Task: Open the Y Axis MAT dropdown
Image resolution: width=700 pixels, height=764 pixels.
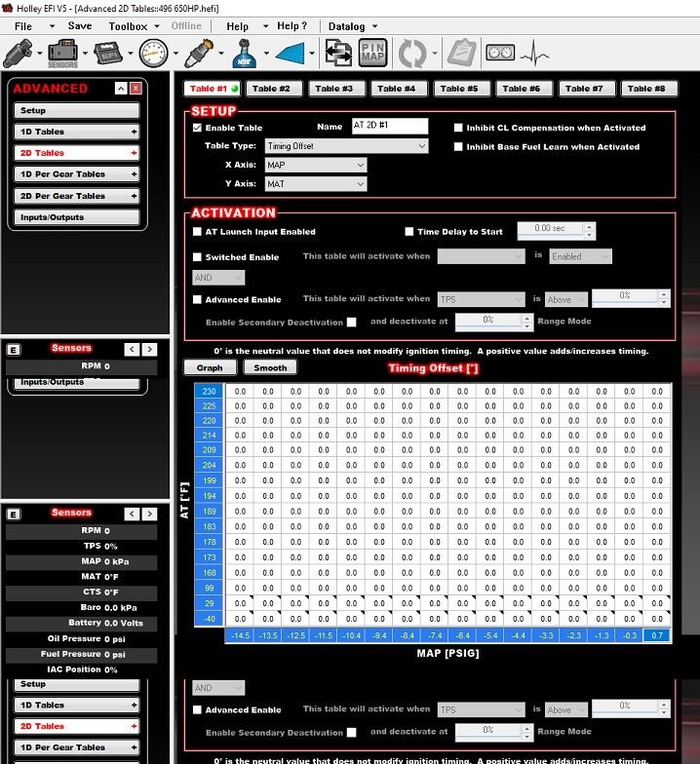Action: coord(316,184)
